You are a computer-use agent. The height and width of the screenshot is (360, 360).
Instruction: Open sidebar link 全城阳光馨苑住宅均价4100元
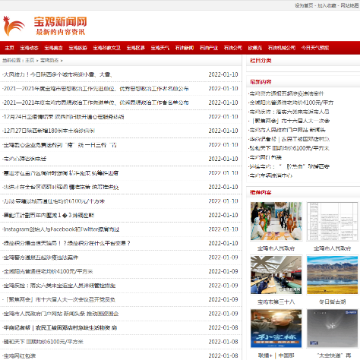click(291, 103)
